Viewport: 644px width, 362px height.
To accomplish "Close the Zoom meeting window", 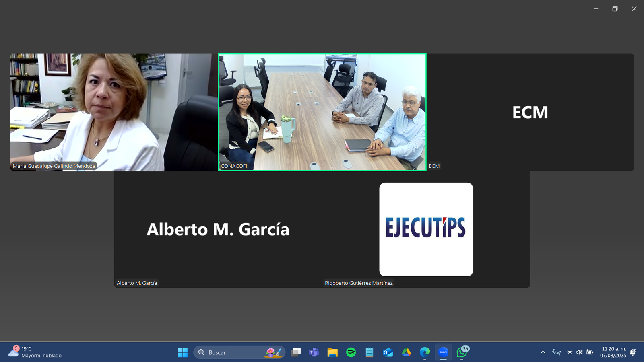I will point(634,9).
